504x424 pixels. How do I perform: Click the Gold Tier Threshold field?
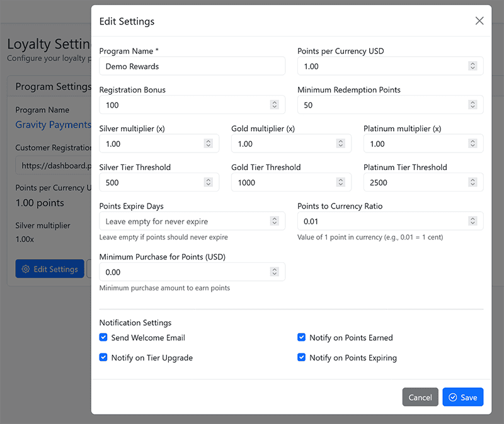click(x=291, y=182)
